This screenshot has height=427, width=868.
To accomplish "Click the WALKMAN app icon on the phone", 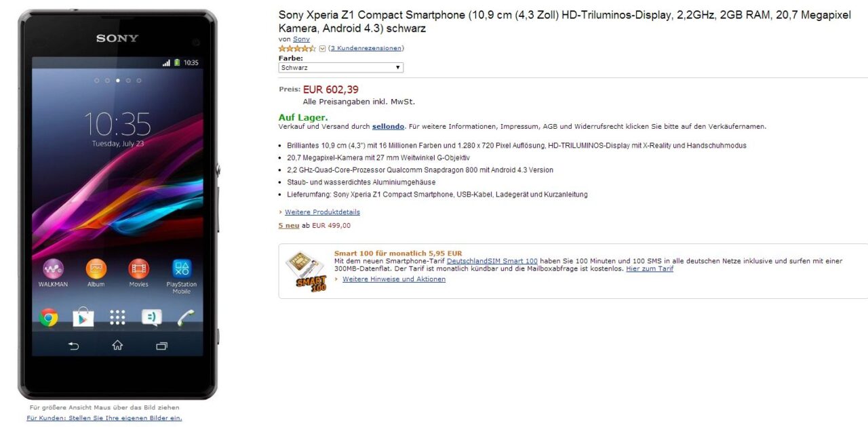I will pos(53,269).
